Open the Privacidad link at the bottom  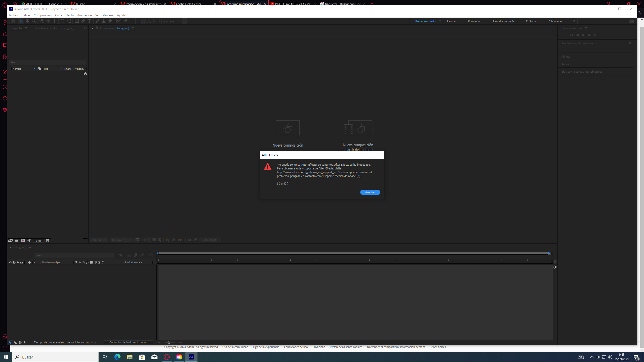pyautogui.click(x=318, y=347)
